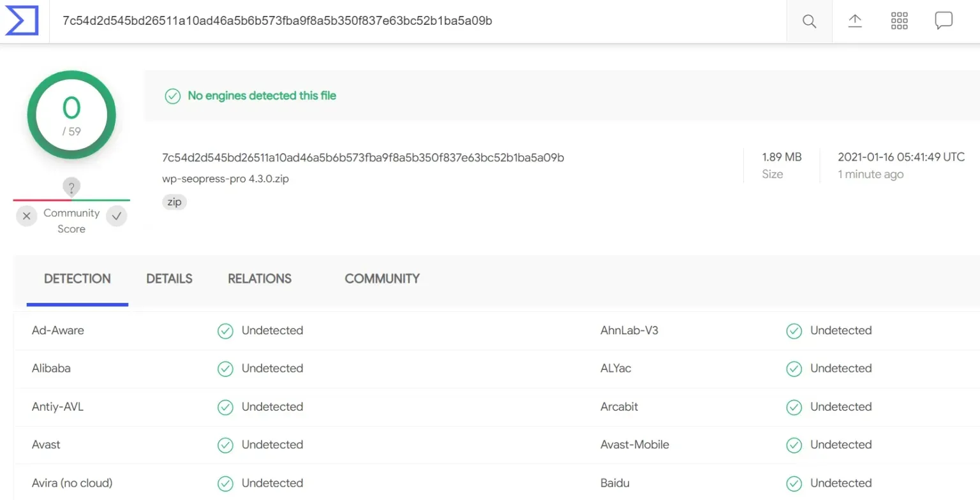Click the upload file icon

tap(855, 21)
